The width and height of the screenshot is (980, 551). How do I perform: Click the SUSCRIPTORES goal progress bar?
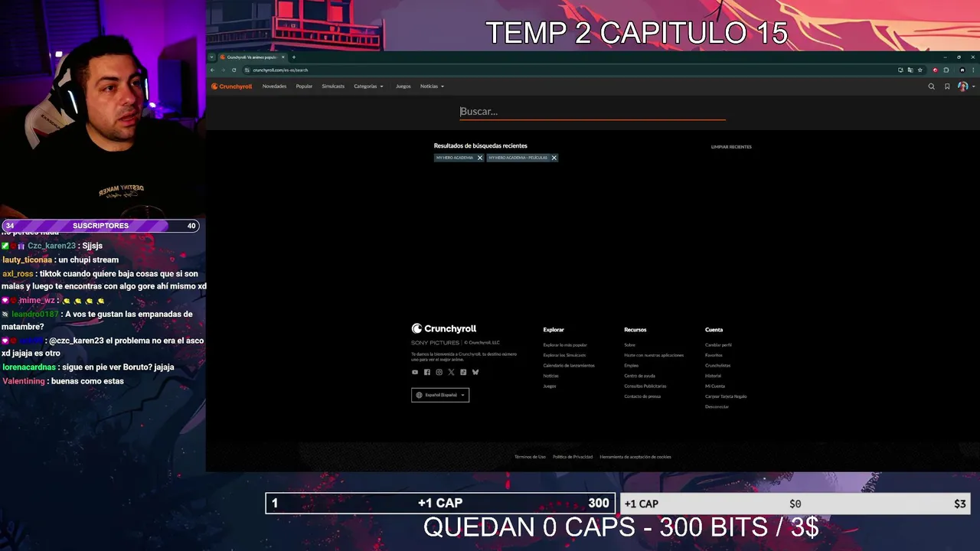pyautogui.click(x=101, y=226)
